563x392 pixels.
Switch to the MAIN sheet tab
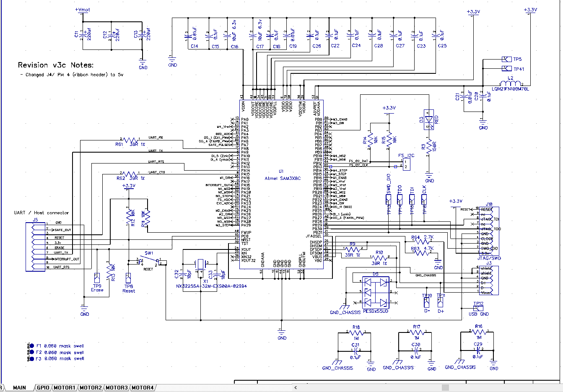19,388
